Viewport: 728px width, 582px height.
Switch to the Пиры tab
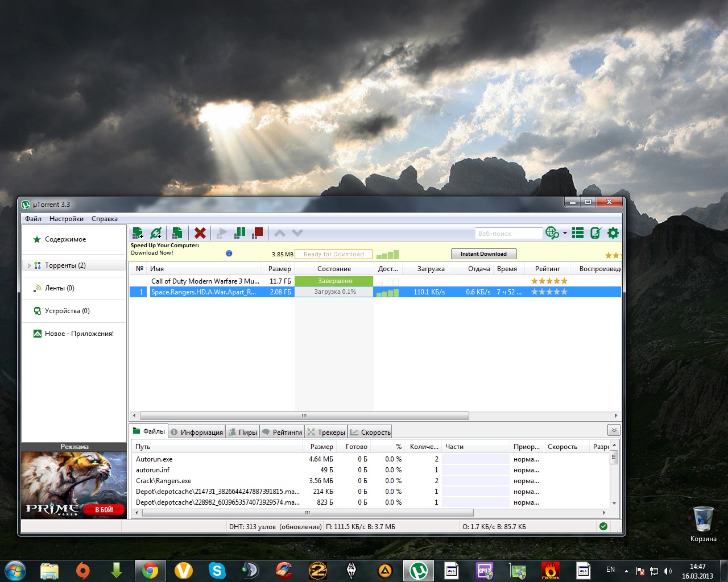tap(243, 432)
